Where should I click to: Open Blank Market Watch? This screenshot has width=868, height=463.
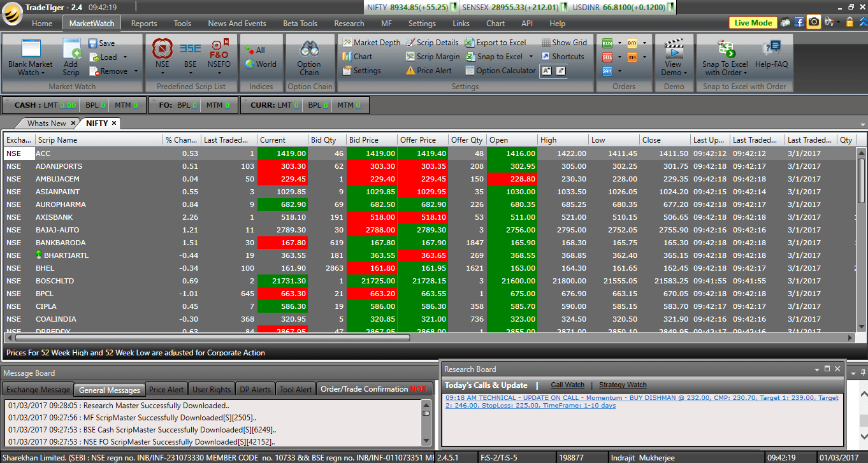pyautogui.click(x=31, y=57)
